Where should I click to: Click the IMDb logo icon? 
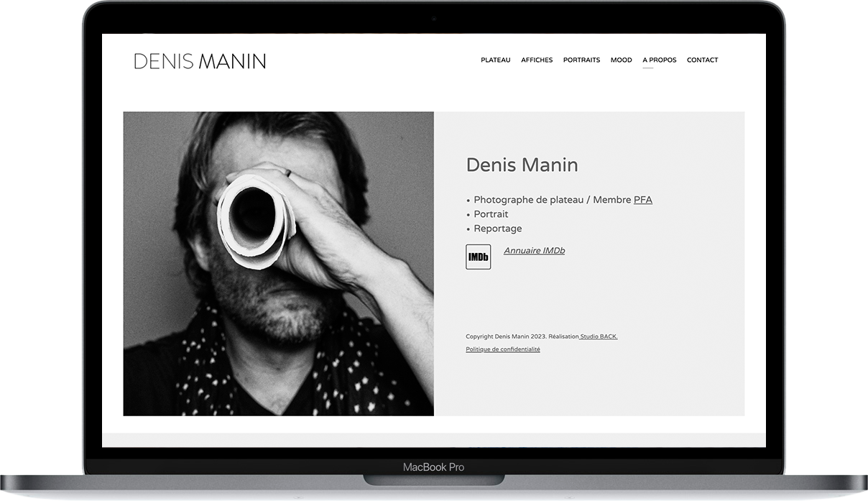click(x=478, y=257)
